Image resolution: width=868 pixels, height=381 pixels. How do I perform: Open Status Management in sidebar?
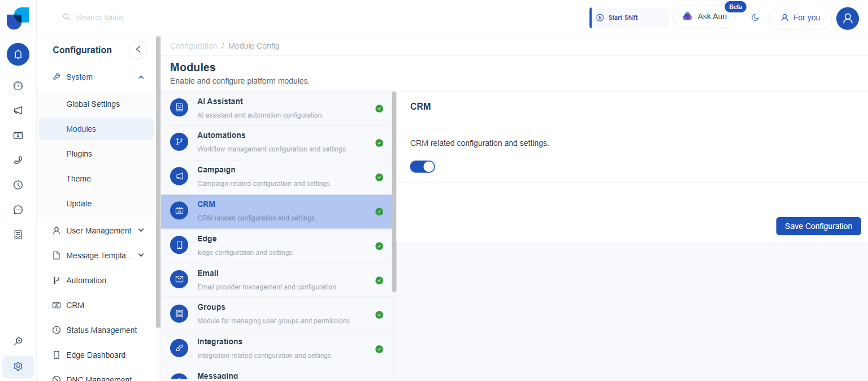[x=96, y=330]
